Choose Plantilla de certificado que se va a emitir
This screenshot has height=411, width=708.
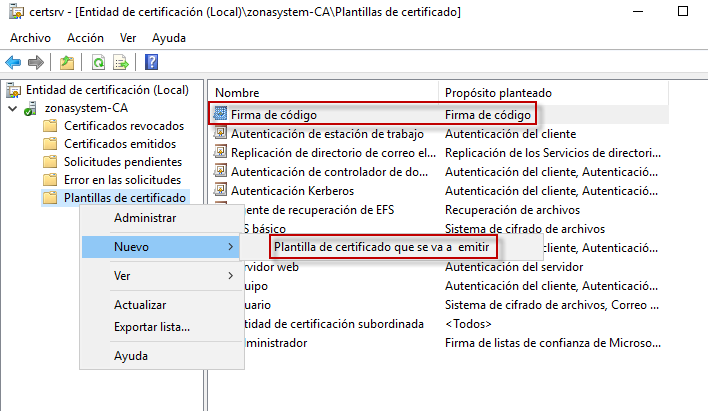pos(382,247)
